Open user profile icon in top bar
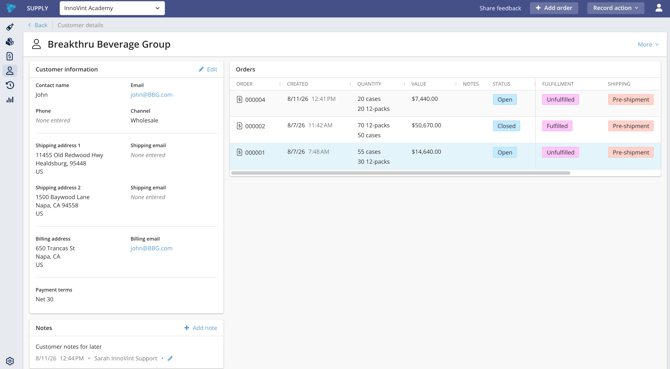This screenshot has width=670, height=369. (x=659, y=8)
